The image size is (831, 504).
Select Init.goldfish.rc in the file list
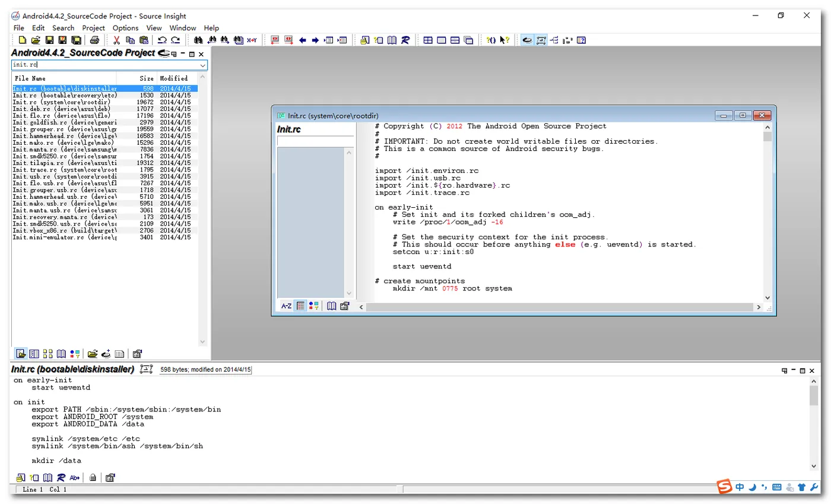coord(105,122)
